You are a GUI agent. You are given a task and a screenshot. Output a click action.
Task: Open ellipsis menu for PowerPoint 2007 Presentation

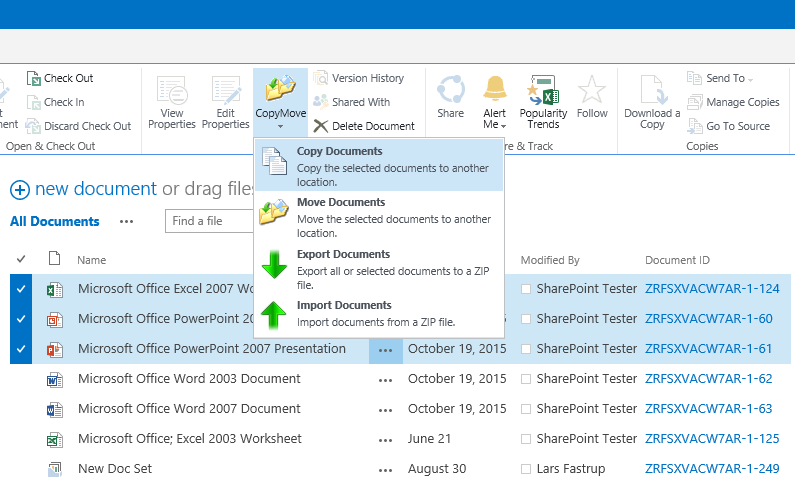pyautogui.click(x=385, y=350)
